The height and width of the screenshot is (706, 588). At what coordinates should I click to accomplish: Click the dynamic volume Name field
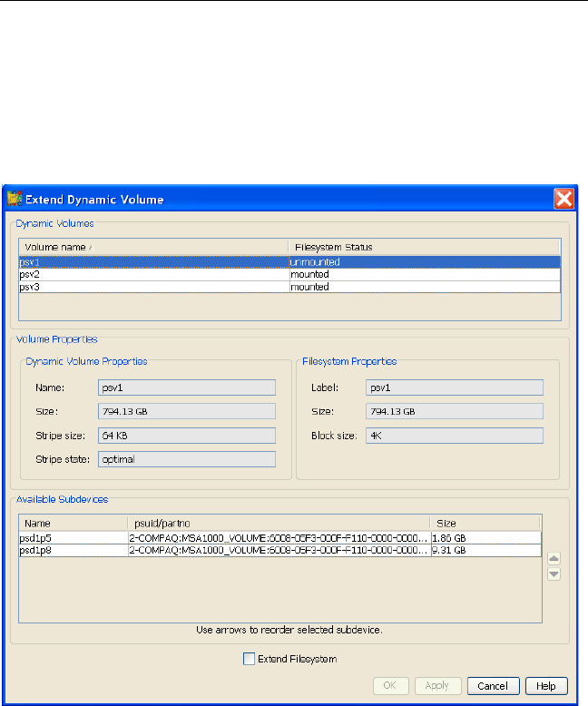pos(186,387)
